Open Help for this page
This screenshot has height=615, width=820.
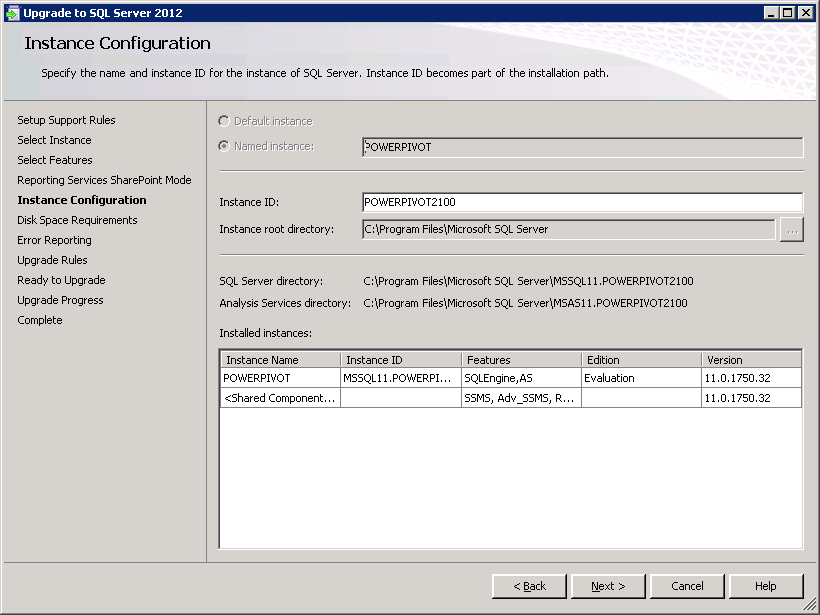[x=766, y=586]
